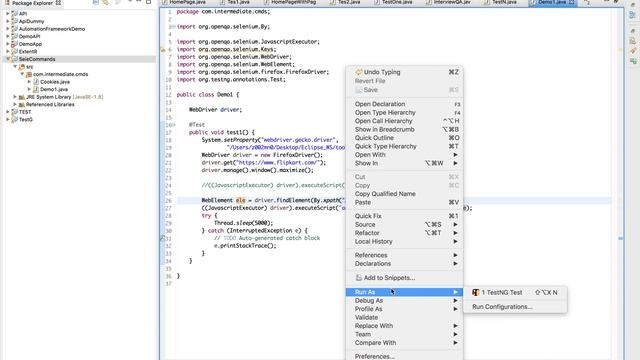Click the JRE System Library icon
Screen dimensions: 640x360
22,97
